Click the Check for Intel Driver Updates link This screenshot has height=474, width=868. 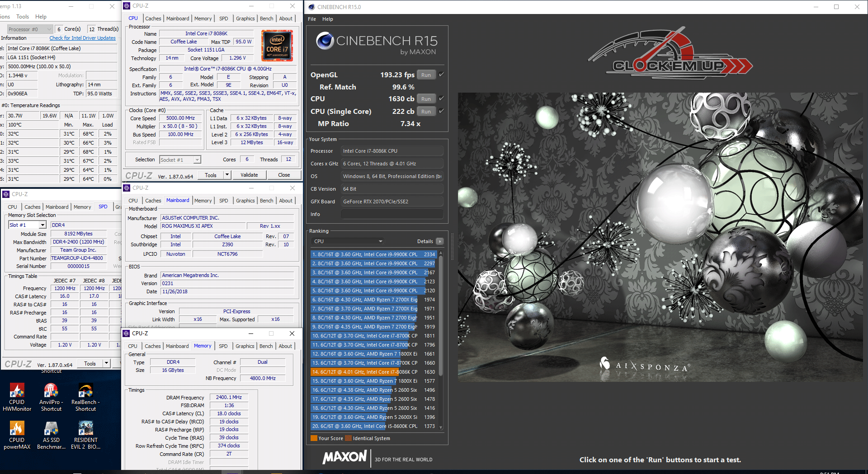coord(82,38)
